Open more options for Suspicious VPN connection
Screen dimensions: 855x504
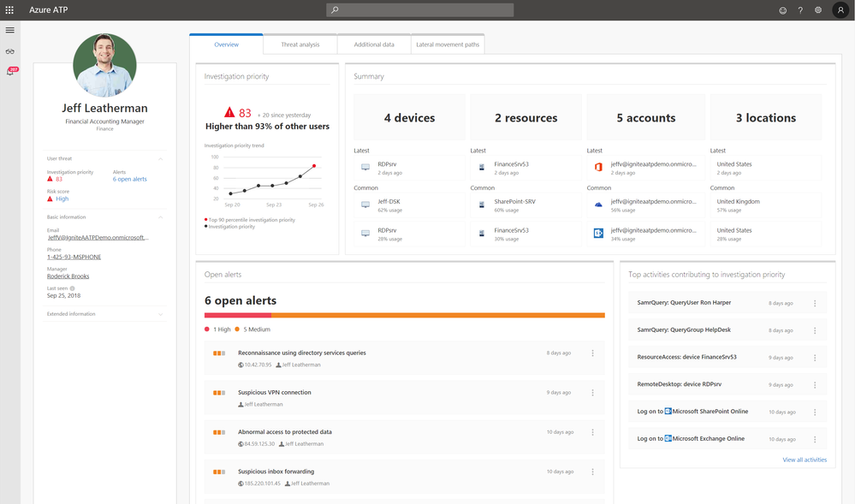tap(593, 393)
